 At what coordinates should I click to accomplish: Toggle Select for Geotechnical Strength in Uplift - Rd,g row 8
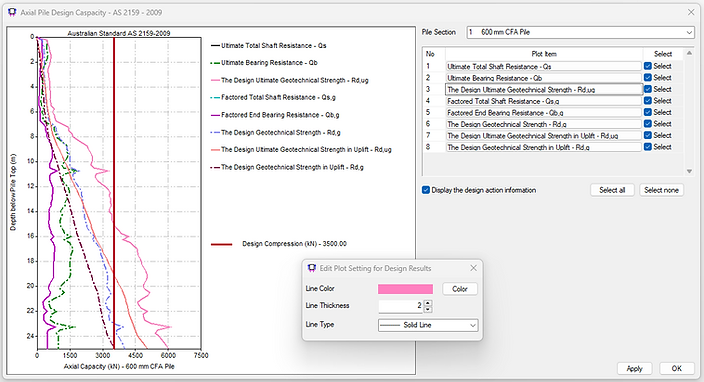tap(647, 147)
